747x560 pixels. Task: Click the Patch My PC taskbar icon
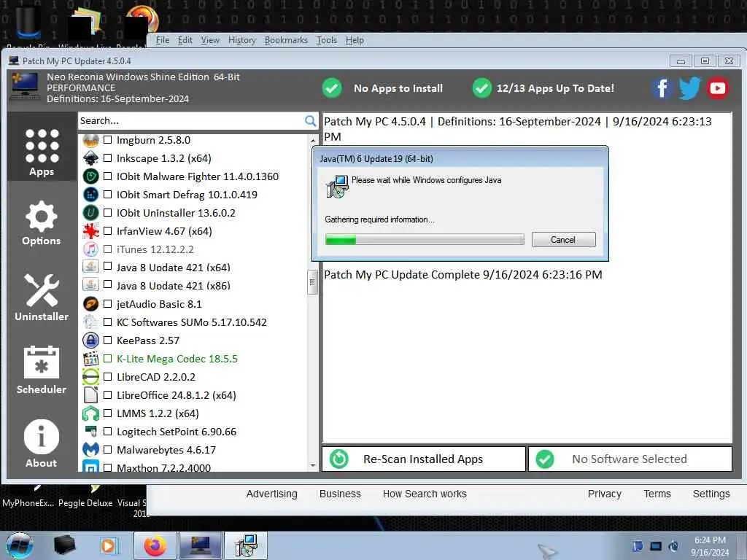click(x=201, y=545)
